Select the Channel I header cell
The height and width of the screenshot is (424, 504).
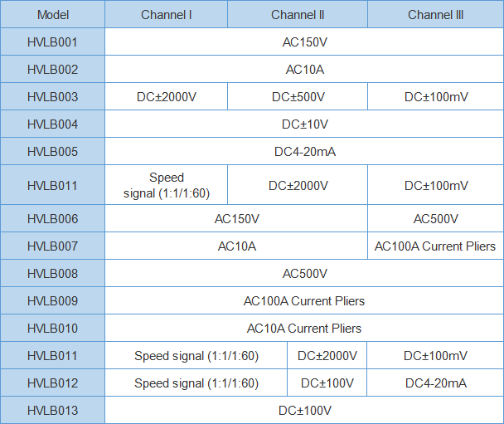pos(166,15)
